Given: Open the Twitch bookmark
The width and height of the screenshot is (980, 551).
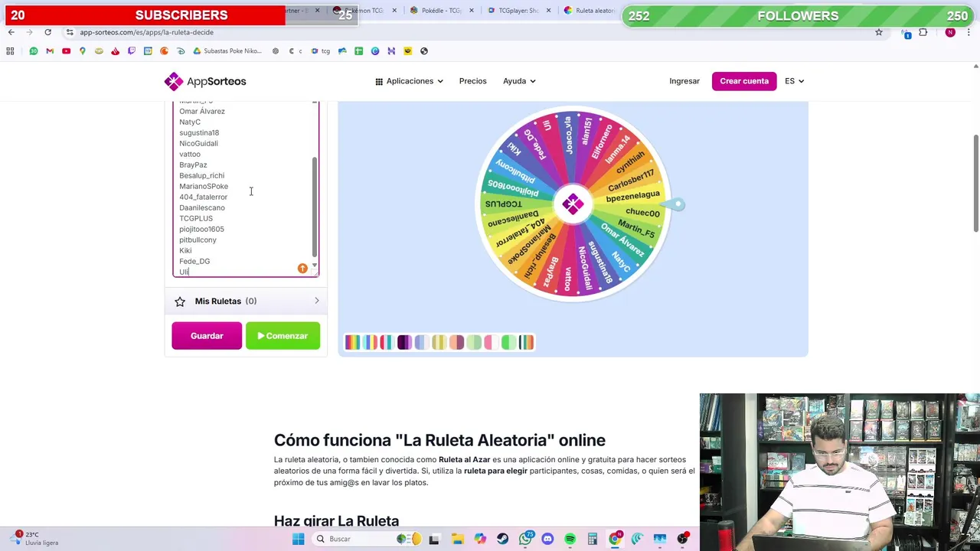Looking at the screenshot, I should click(132, 51).
